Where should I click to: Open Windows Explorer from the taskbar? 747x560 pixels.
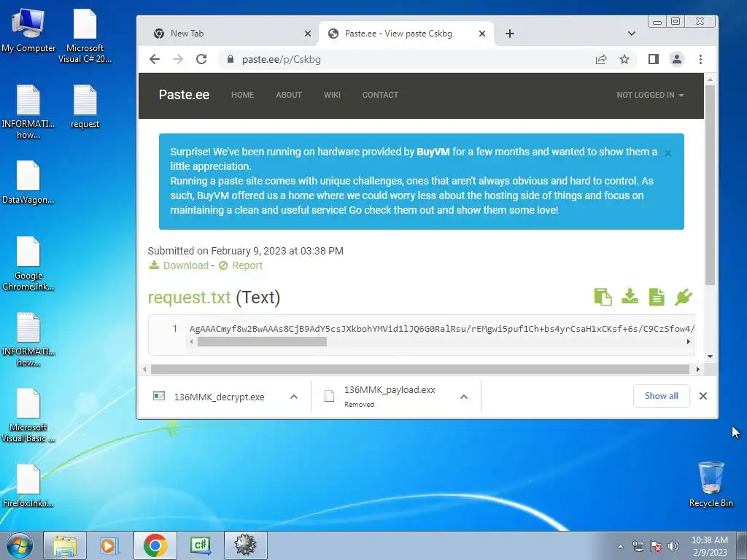[65, 545]
